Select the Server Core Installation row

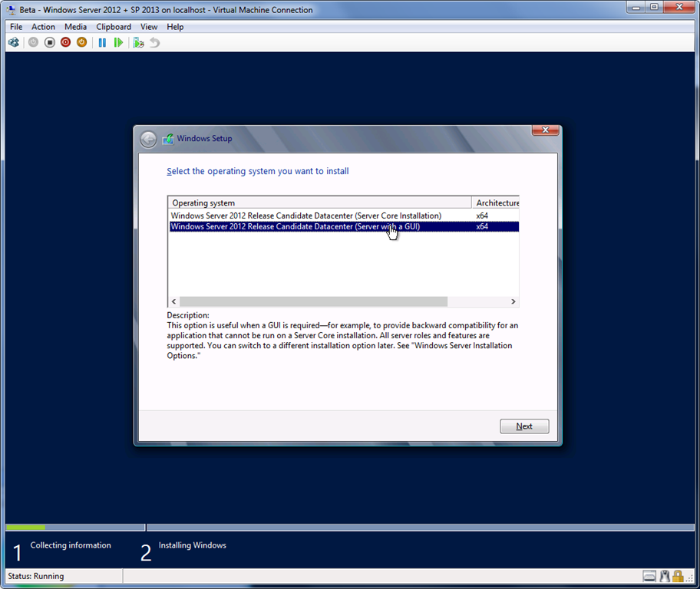344,216
